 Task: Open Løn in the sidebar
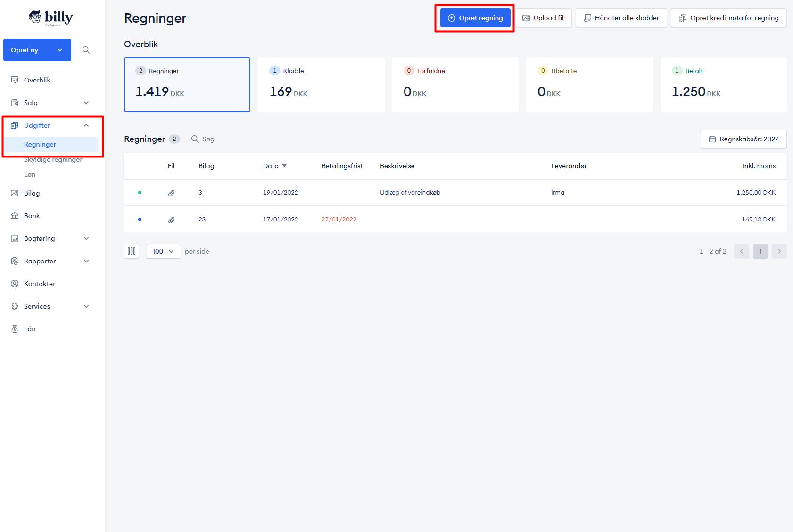pyautogui.click(x=30, y=174)
